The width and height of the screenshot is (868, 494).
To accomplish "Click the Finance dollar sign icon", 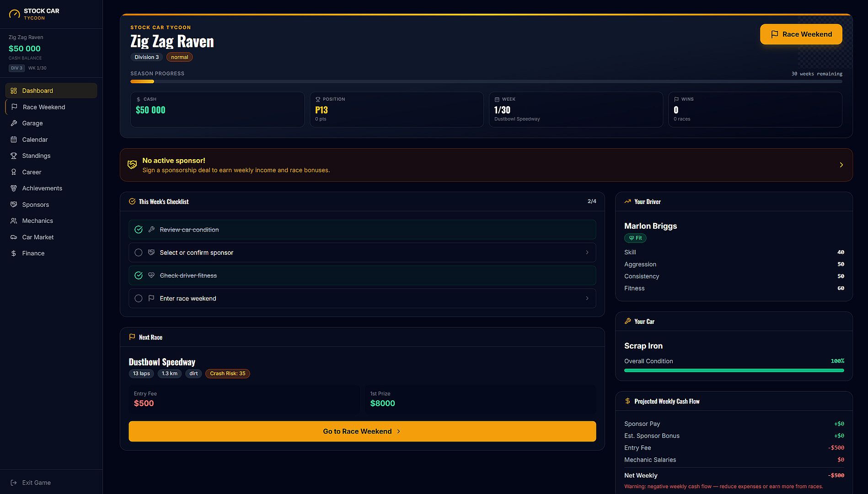I will pos(14,253).
